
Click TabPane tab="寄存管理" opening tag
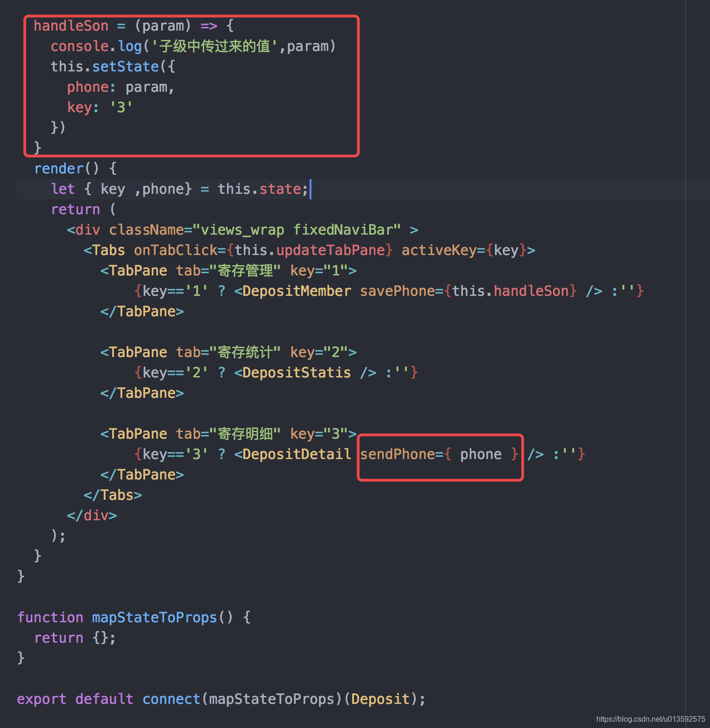tap(228, 271)
